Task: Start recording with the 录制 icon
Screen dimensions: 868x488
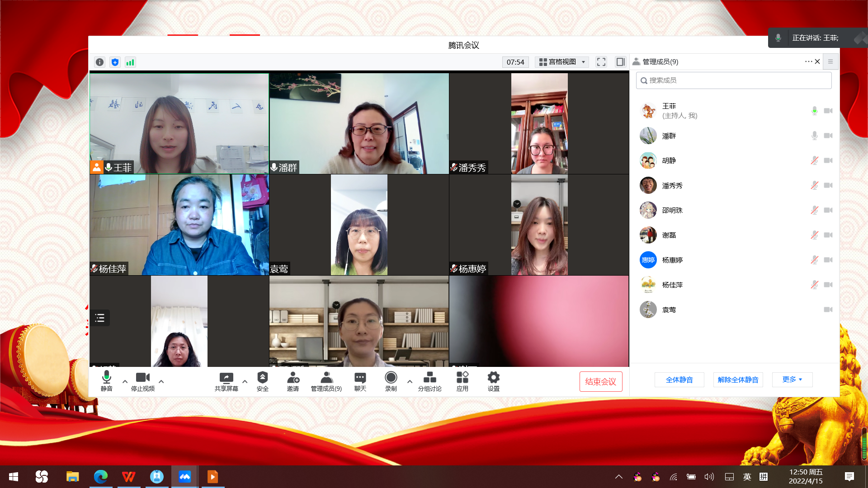Action: (391, 381)
